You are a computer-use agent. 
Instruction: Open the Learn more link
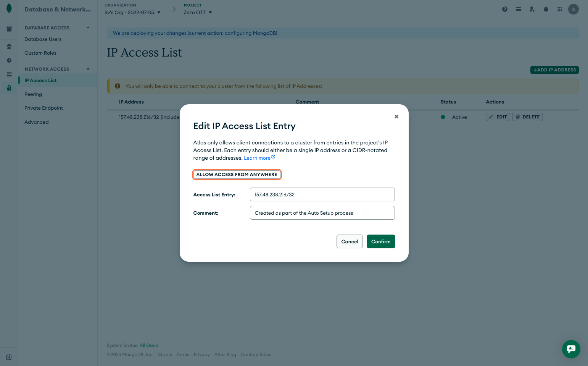coord(257,158)
